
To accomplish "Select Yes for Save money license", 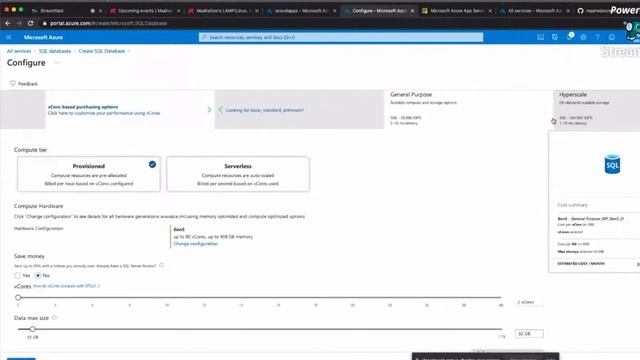I will click(x=18, y=276).
